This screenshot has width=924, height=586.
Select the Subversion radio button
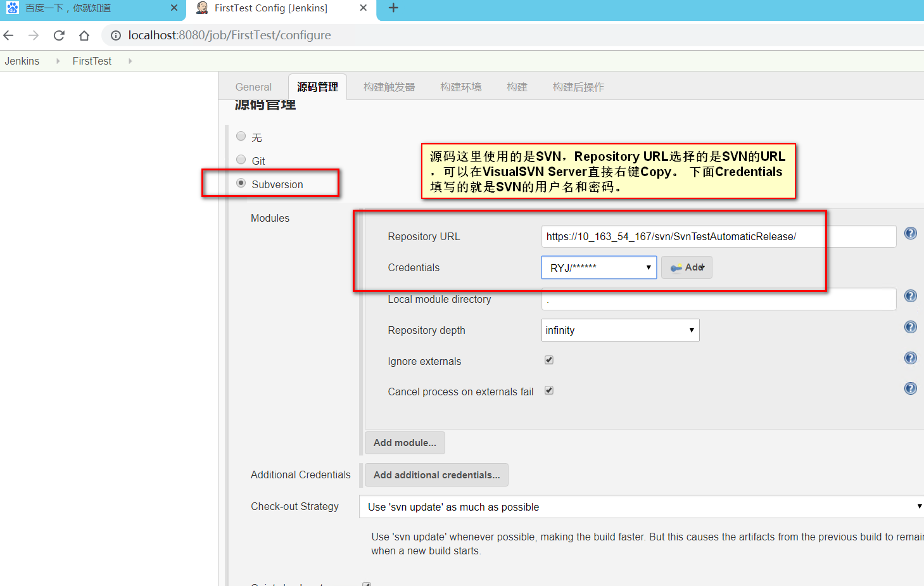pyautogui.click(x=241, y=183)
